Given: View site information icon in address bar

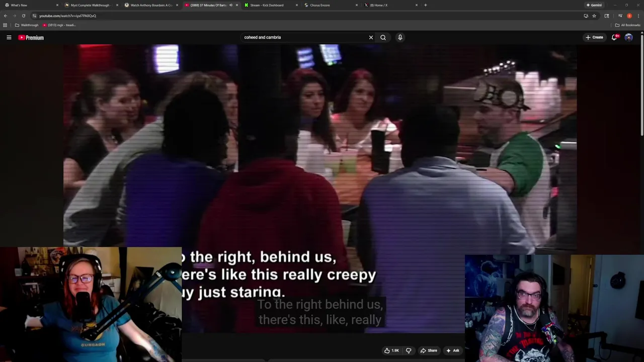Looking at the screenshot, I should [34, 16].
